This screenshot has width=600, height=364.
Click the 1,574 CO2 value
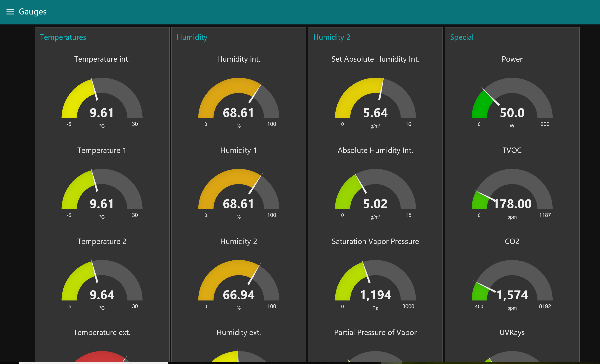(x=512, y=295)
